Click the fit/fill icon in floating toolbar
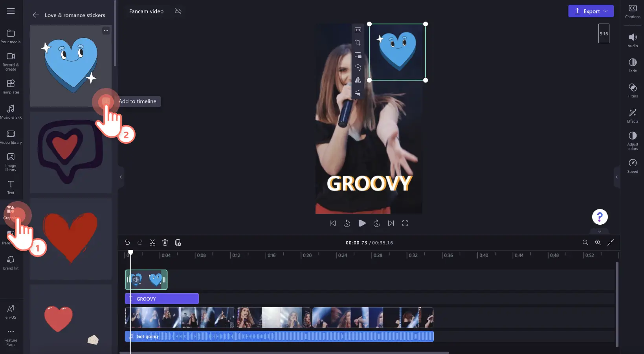 358,30
